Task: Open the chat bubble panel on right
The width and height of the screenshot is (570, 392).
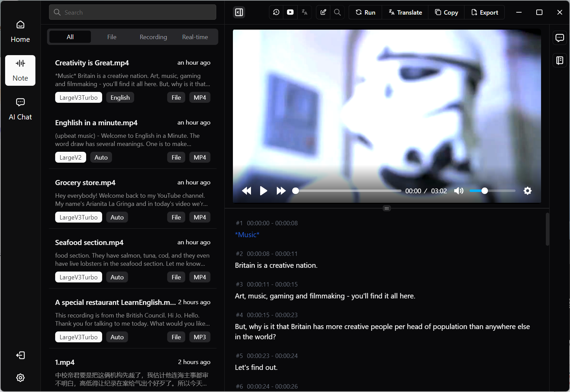Action: [559, 38]
